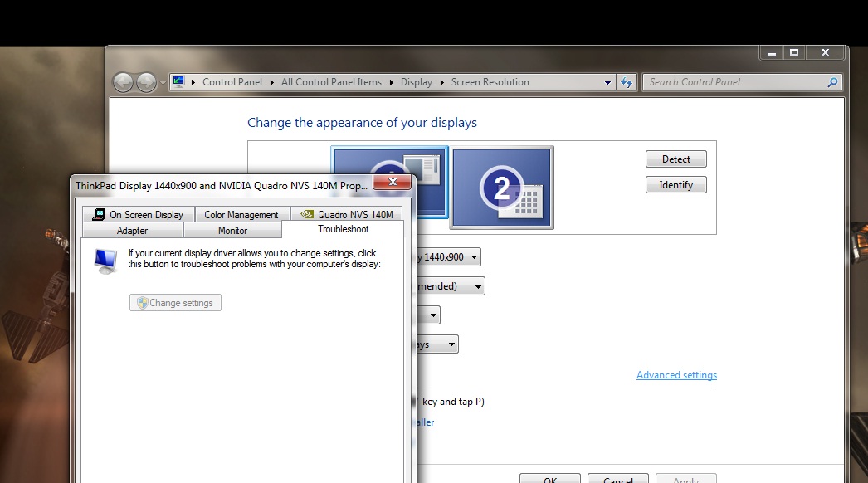868x483 pixels.
Task: Click the Change the appearance of your displays heading
Action: click(x=362, y=123)
